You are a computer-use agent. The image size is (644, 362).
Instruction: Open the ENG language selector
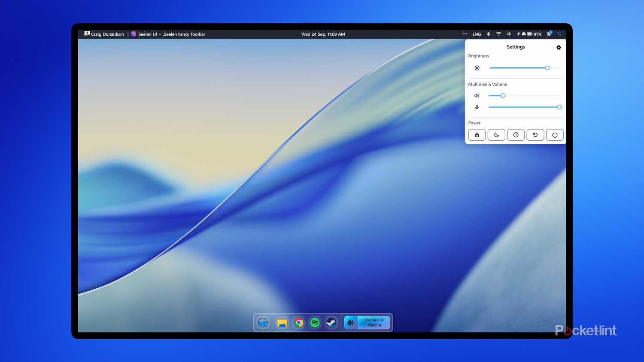pyautogui.click(x=477, y=34)
